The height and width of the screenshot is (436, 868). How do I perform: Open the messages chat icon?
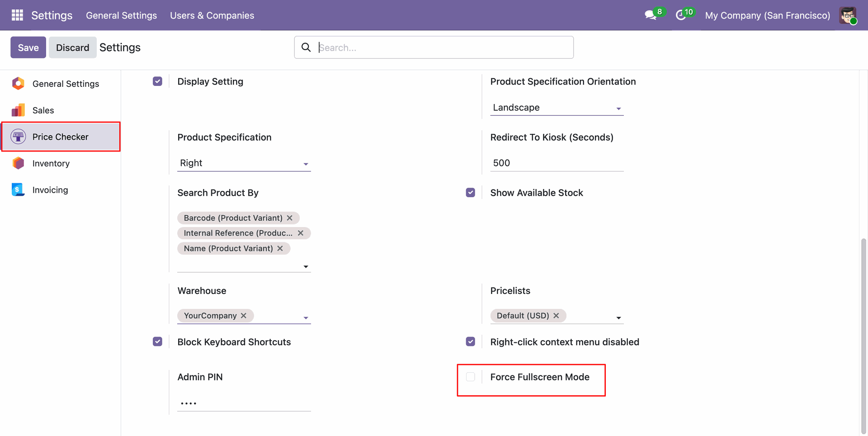[x=651, y=15]
